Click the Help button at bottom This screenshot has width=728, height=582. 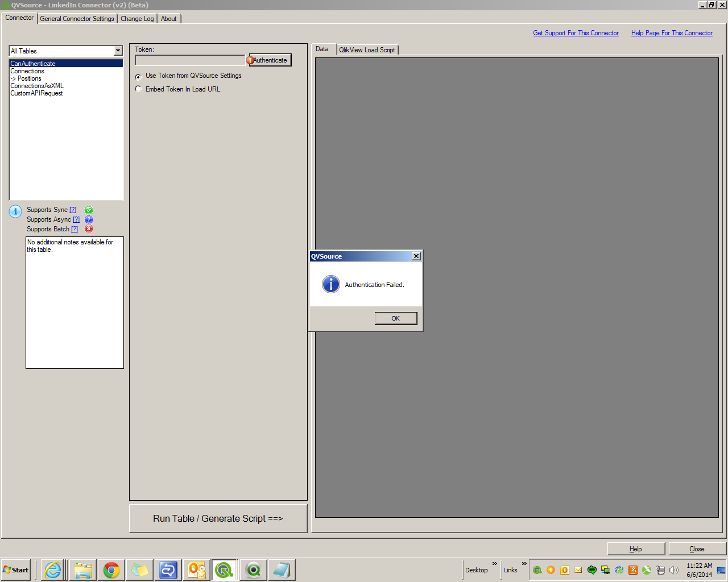coord(636,549)
